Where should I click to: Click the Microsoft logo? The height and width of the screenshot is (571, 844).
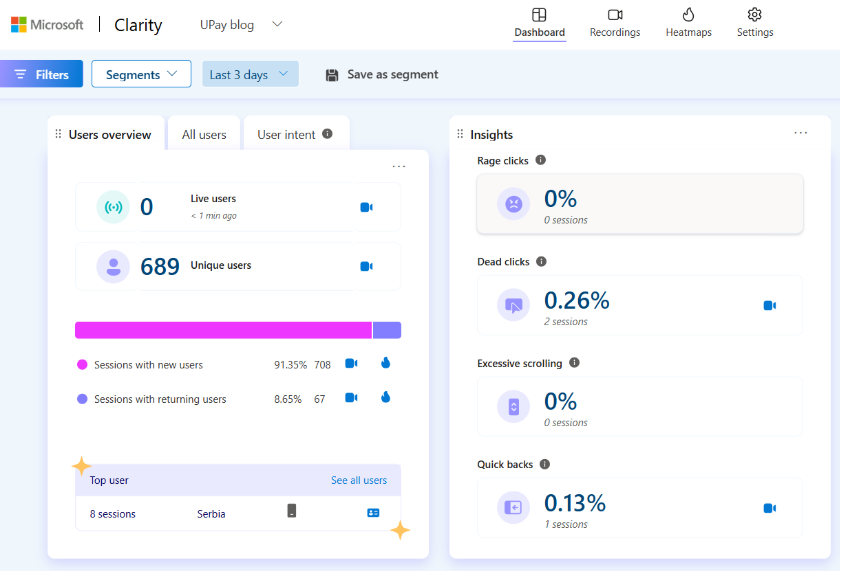pyautogui.click(x=47, y=25)
